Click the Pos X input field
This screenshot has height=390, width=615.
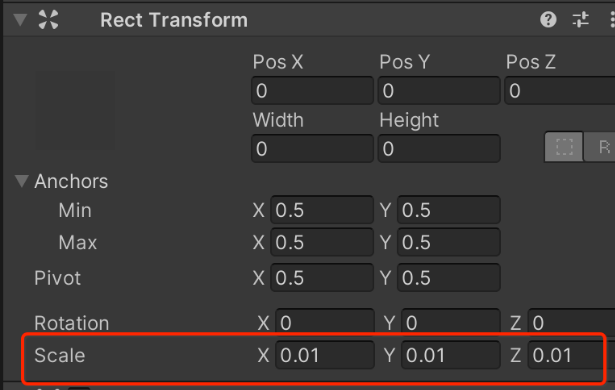(312, 91)
